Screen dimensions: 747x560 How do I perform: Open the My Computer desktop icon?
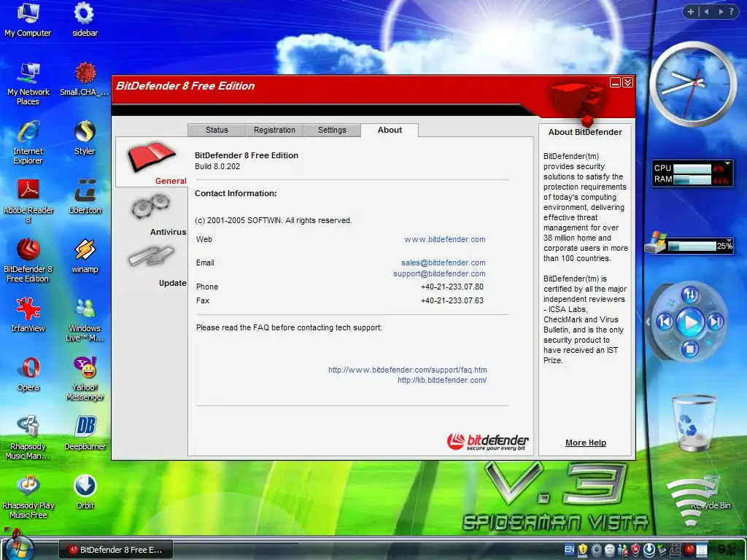point(28,19)
